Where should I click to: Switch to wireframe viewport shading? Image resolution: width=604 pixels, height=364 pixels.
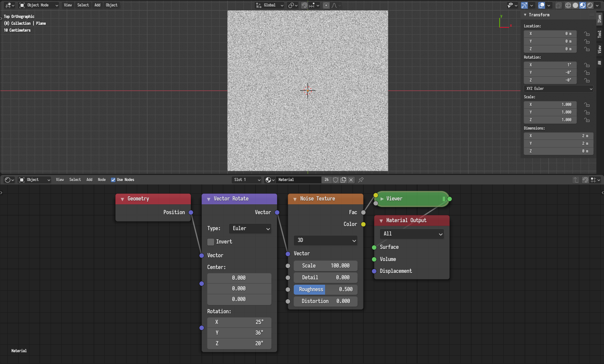(x=568, y=5)
